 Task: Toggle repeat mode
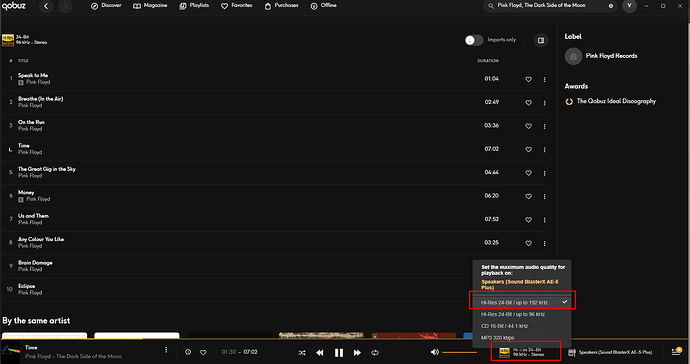coord(375,353)
